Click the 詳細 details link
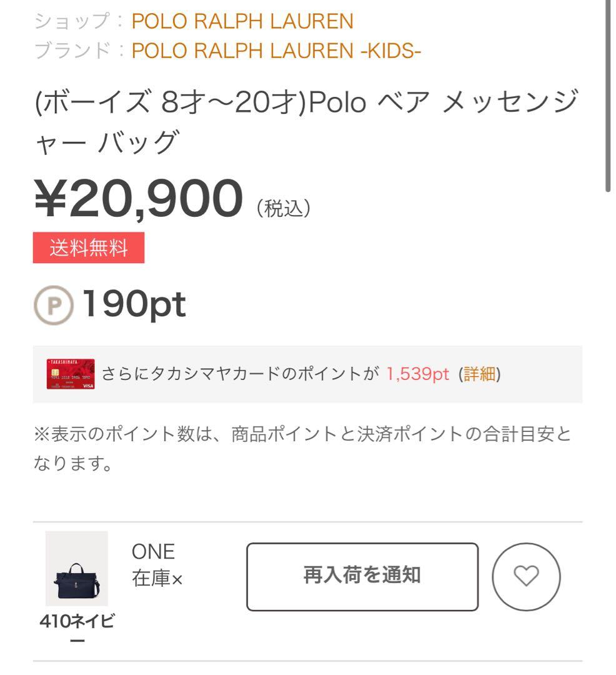The width and height of the screenshot is (616, 675). coord(480,372)
